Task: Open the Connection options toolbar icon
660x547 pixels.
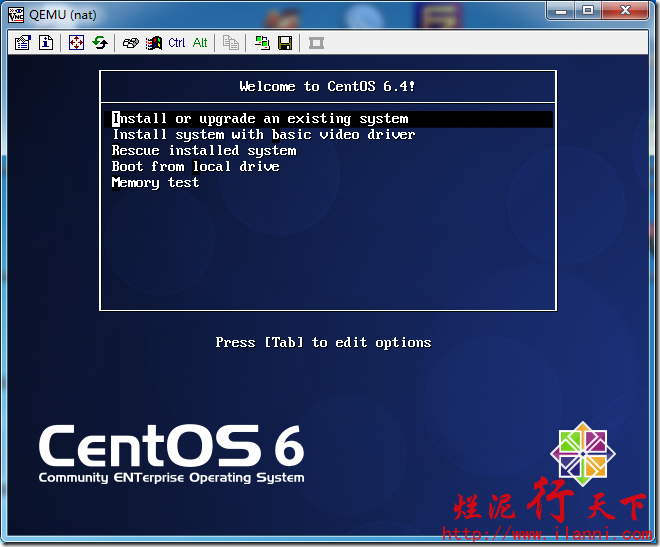Action: 23,43
